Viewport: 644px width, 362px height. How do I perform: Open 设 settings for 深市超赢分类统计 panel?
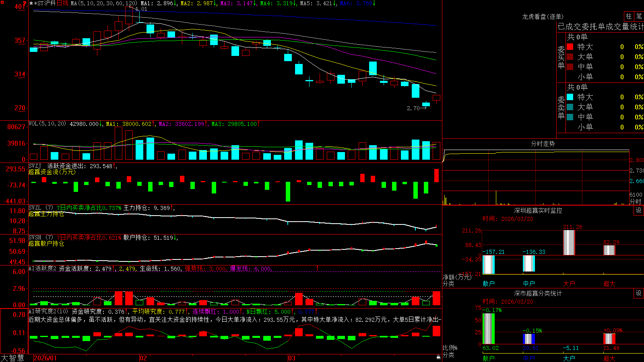tap(639, 293)
